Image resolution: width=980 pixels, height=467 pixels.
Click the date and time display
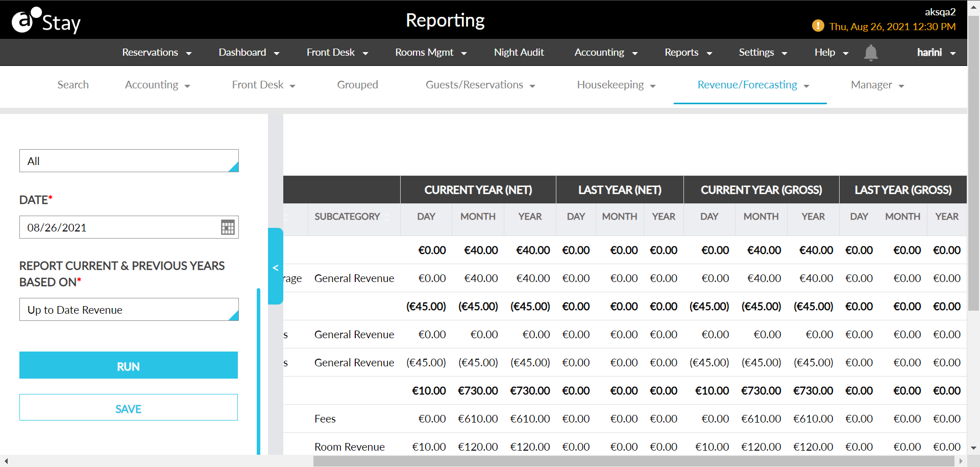tap(892, 27)
